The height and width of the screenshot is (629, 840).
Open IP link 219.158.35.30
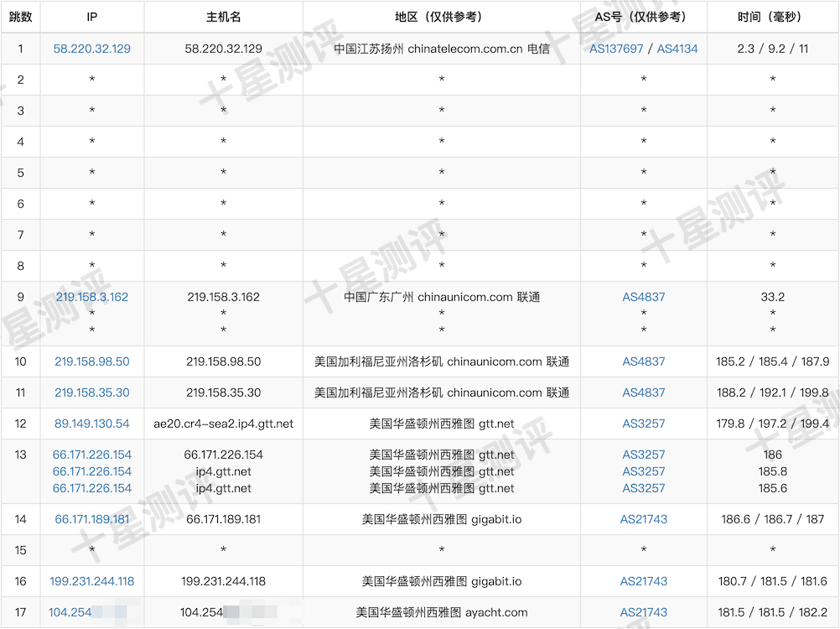click(92, 392)
